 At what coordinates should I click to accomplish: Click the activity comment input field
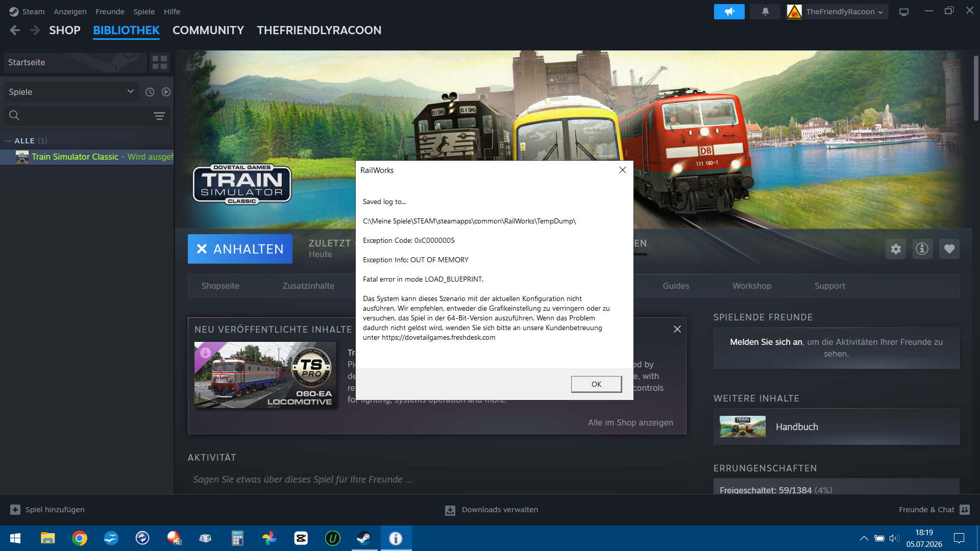click(436, 480)
